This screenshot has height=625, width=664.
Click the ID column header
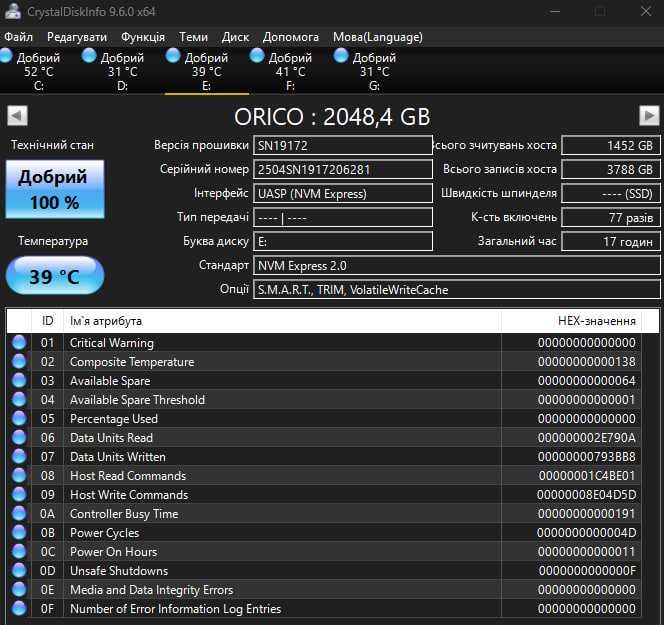click(x=47, y=321)
